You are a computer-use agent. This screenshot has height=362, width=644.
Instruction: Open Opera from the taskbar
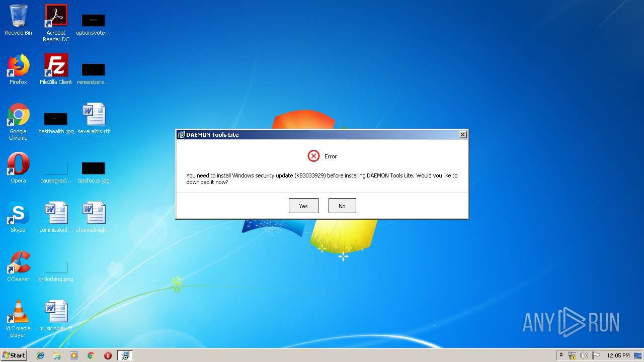click(x=108, y=355)
